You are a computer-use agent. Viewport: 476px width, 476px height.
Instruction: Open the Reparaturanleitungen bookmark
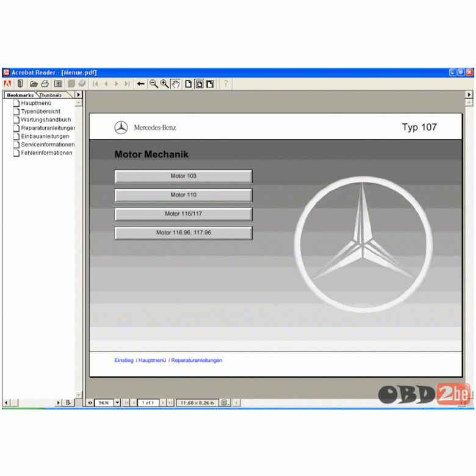point(48,128)
